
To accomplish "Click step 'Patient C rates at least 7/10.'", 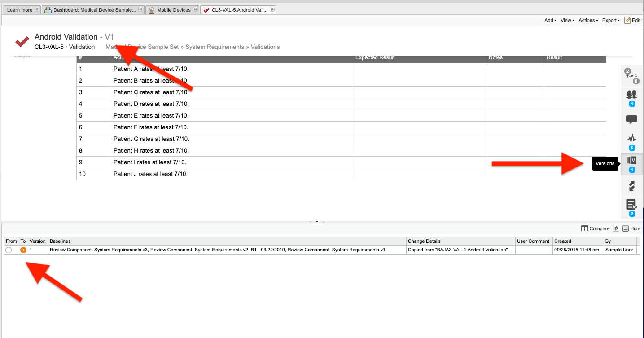I will [x=151, y=92].
